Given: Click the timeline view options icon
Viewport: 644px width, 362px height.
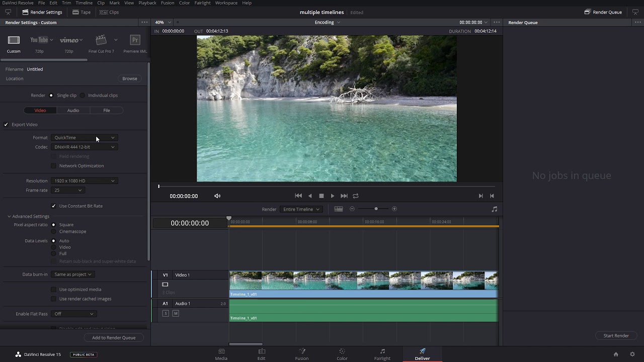Looking at the screenshot, I should 339,209.
